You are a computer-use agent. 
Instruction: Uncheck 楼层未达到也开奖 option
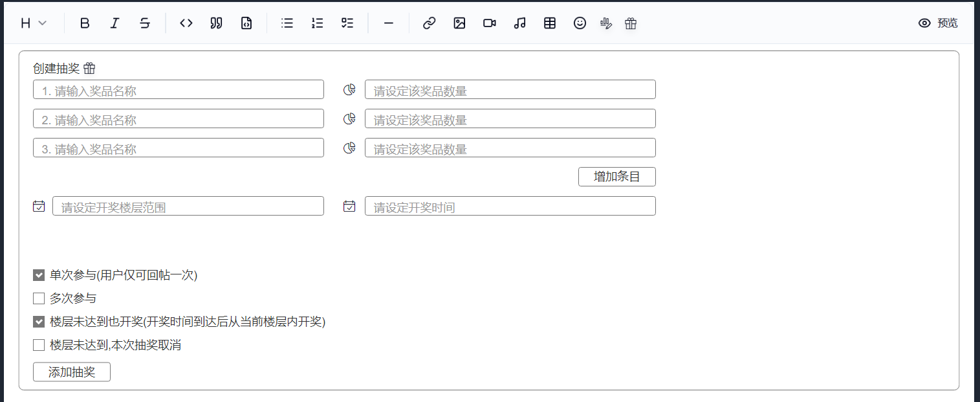click(39, 322)
